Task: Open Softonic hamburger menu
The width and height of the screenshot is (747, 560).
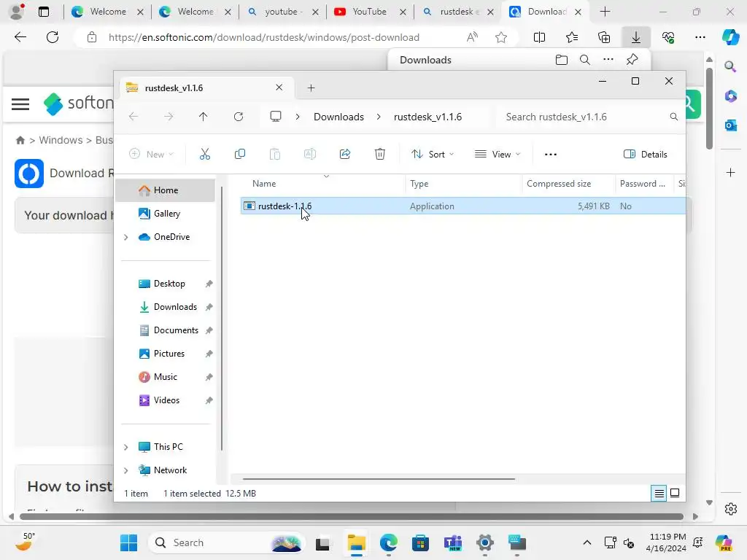Action: (x=20, y=104)
